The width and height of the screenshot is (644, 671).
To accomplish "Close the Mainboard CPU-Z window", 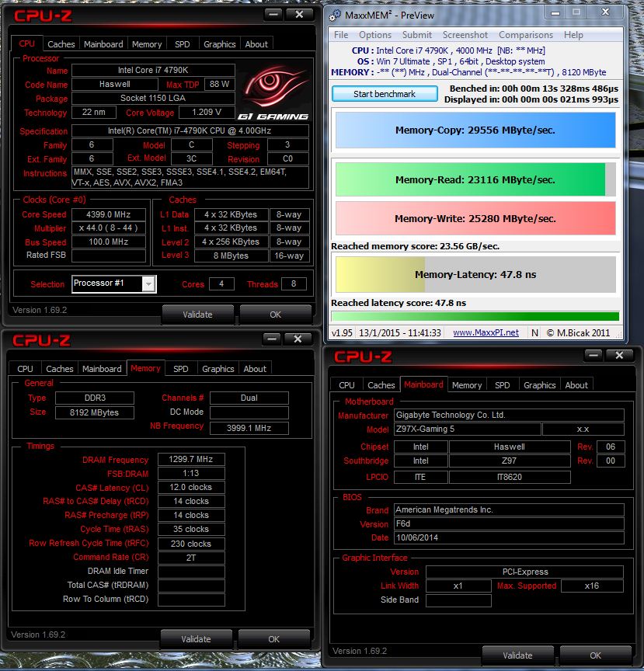I will [x=619, y=355].
